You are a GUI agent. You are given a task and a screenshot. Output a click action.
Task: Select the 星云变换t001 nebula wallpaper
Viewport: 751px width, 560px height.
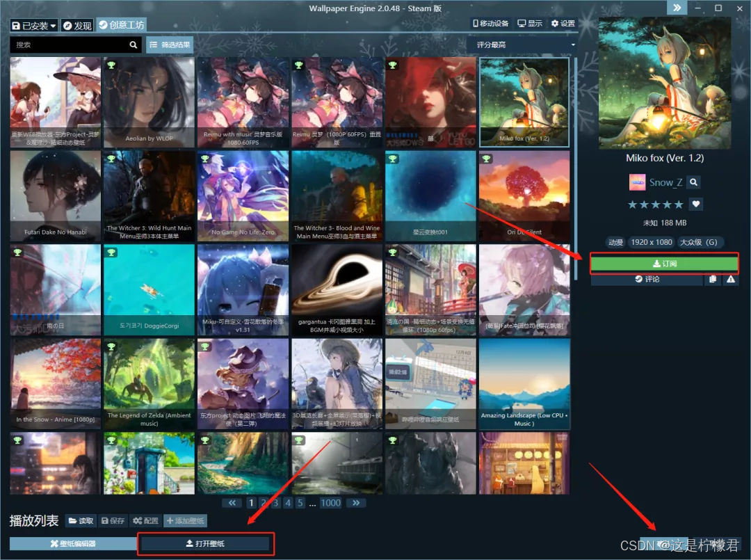pyautogui.click(x=430, y=195)
